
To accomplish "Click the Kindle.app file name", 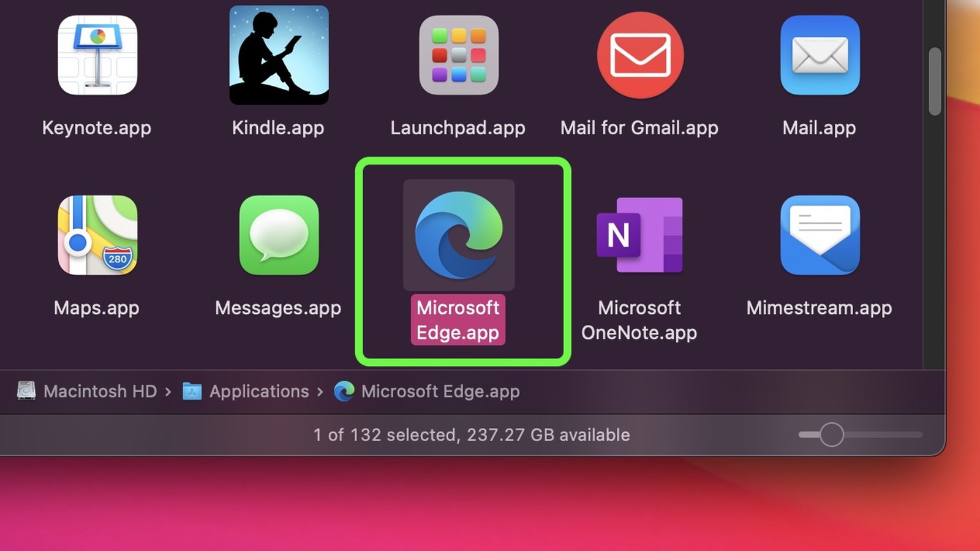I will point(278,128).
